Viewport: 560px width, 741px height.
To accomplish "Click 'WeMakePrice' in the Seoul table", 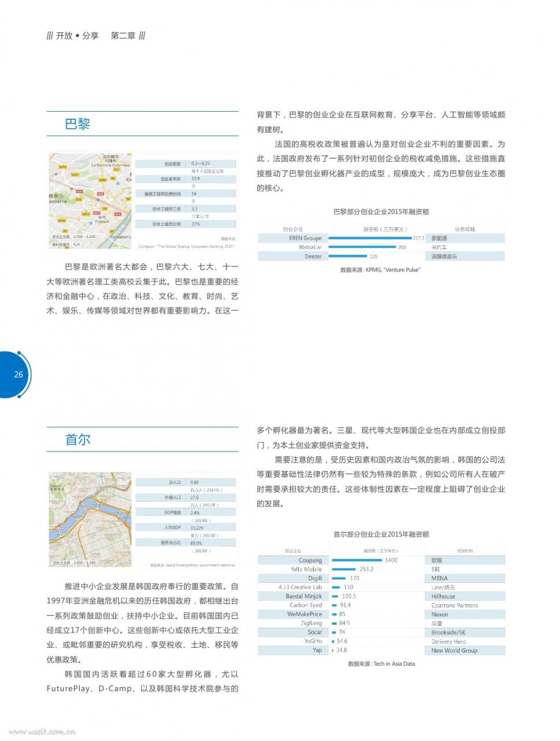I will (x=305, y=614).
